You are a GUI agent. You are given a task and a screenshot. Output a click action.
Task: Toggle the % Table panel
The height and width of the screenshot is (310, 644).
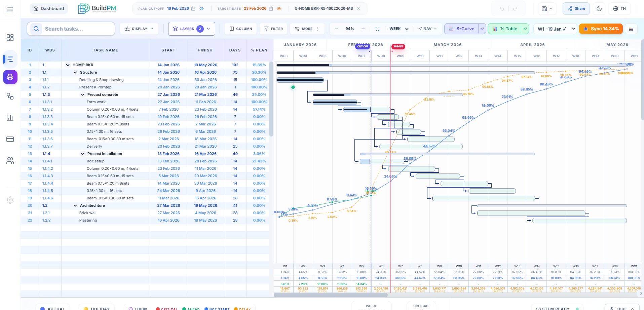coord(505,29)
